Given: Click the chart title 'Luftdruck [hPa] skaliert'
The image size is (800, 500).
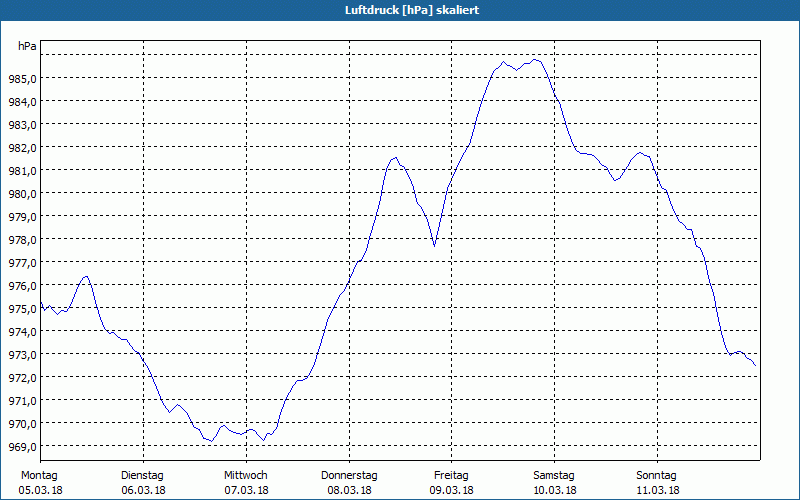Looking at the screenshot, I should click(x=412, y=10).
